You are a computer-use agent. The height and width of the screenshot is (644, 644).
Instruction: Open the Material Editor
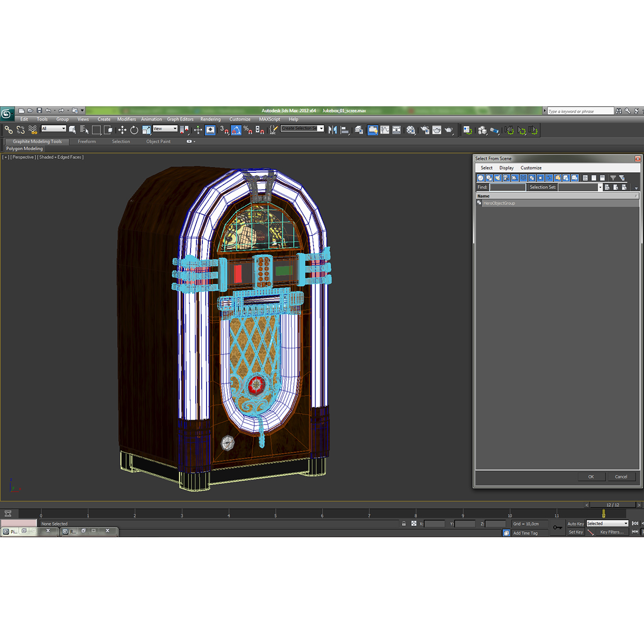410,129
